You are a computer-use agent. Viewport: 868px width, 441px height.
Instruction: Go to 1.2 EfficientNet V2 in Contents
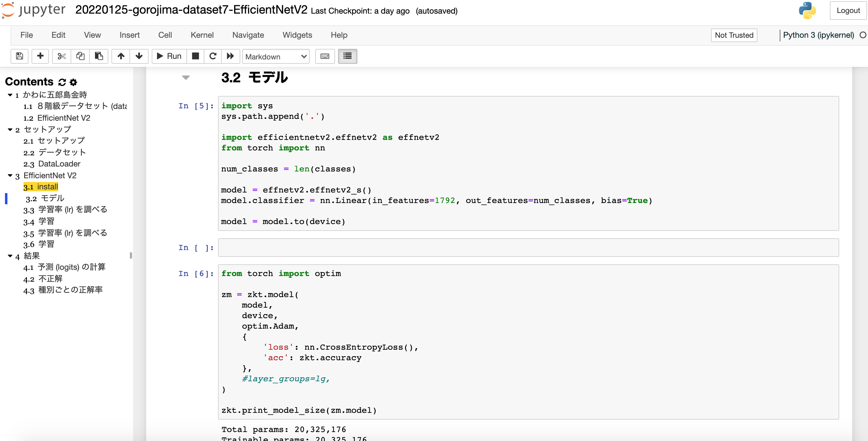pyautogui.click(x=57, y=118)
